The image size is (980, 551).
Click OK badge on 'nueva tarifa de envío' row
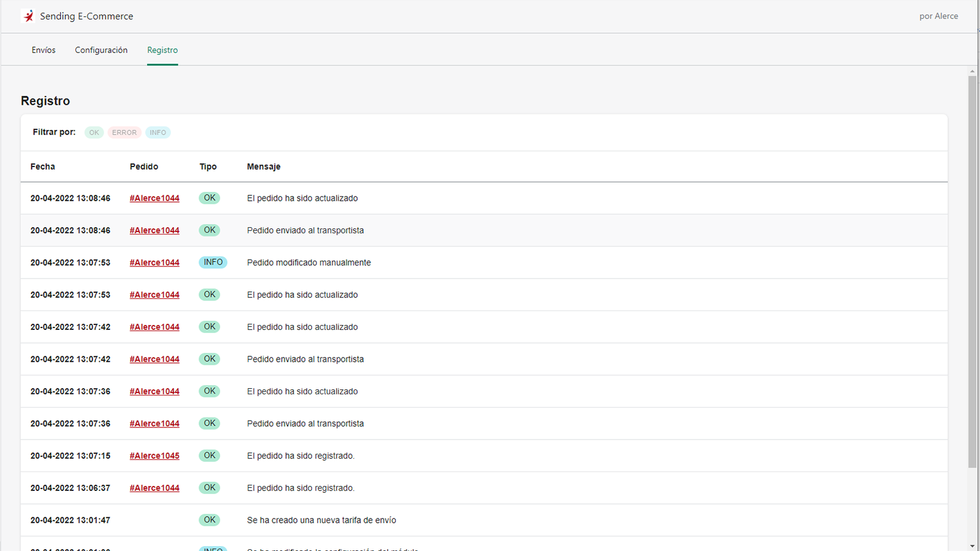209,520
